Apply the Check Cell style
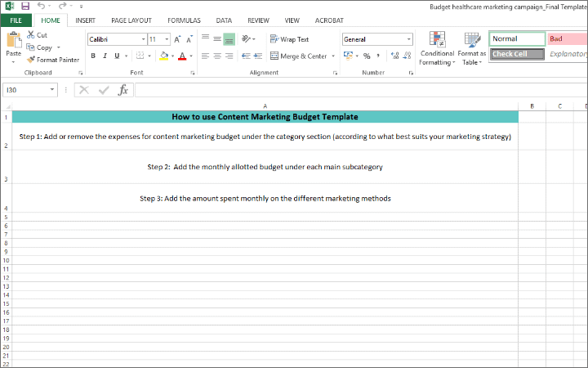 point(516,54)
